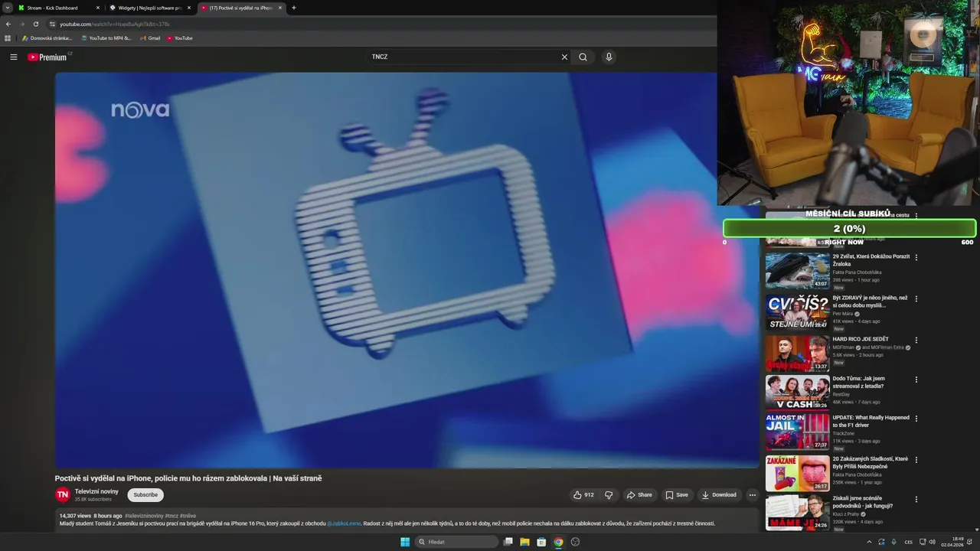Close the Kick Dashboard tab
980x551 pixels.
[98, 8]
